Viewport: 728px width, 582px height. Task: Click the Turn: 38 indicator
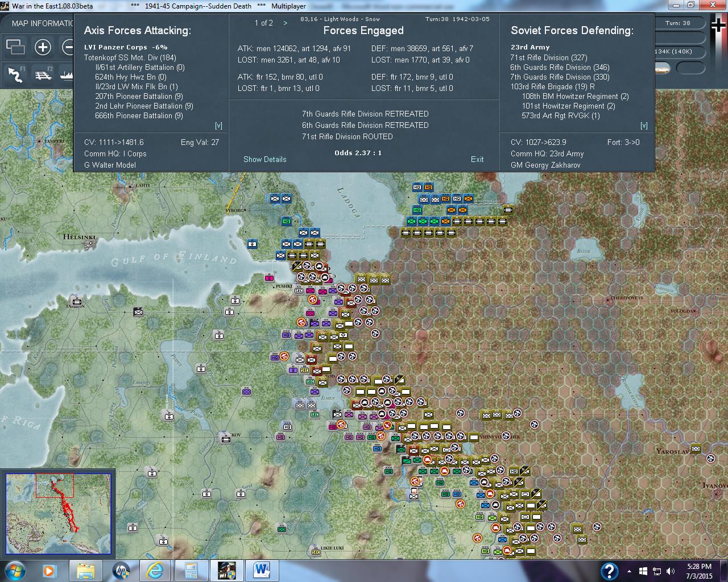[678, 23]
